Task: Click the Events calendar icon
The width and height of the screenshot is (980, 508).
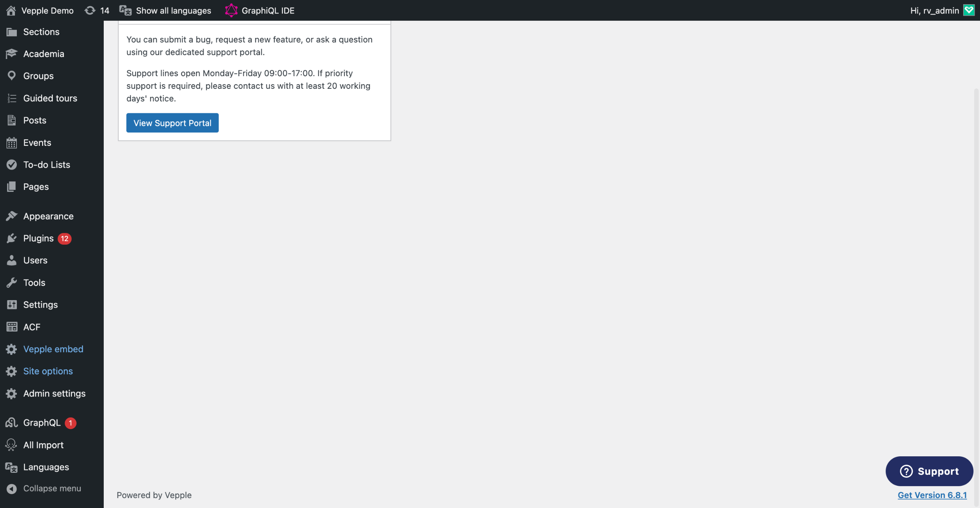Action: (x=11, y=143)
